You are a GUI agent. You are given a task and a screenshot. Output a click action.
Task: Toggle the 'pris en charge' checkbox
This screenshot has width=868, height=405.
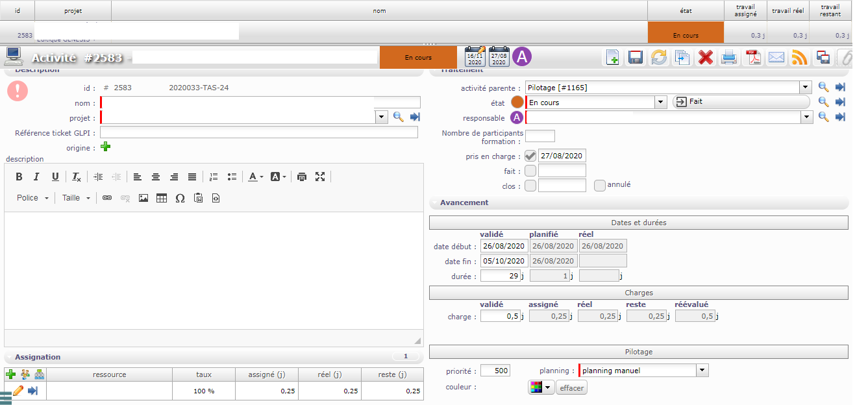pyautogui.click(x=530, y=156)
